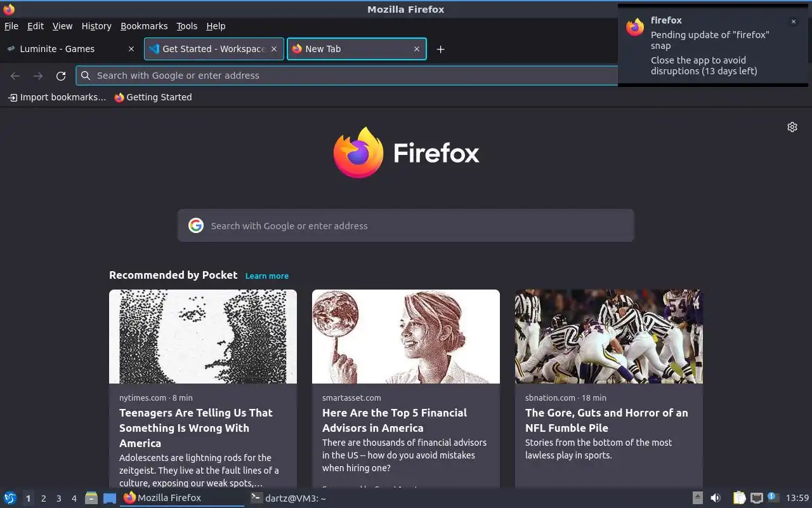Click Learn more next to Pocket
The width and height of the screenshot is (812, 508).
[267, 276]
